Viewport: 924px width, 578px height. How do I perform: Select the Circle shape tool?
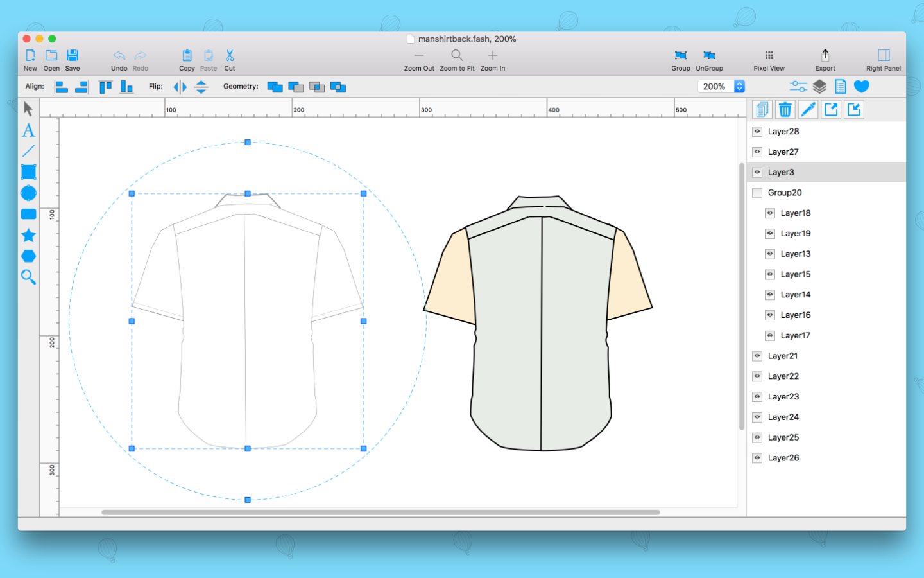coord(28,193)
